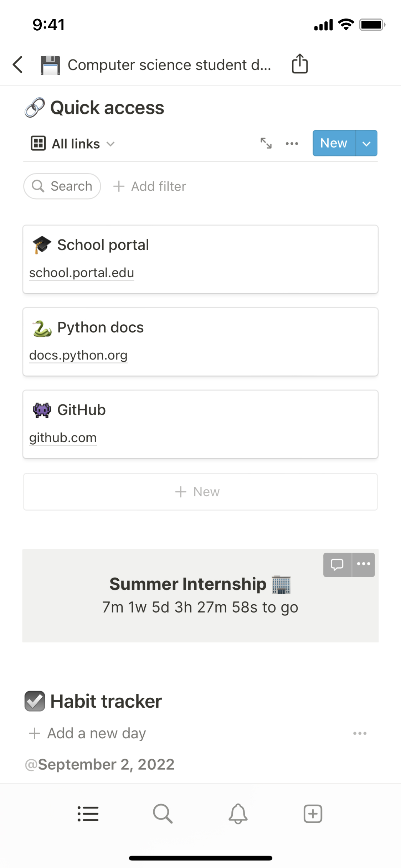Tap the back arrow in header
The height and width of the screenshot is (868, 401).
(18, 64)
